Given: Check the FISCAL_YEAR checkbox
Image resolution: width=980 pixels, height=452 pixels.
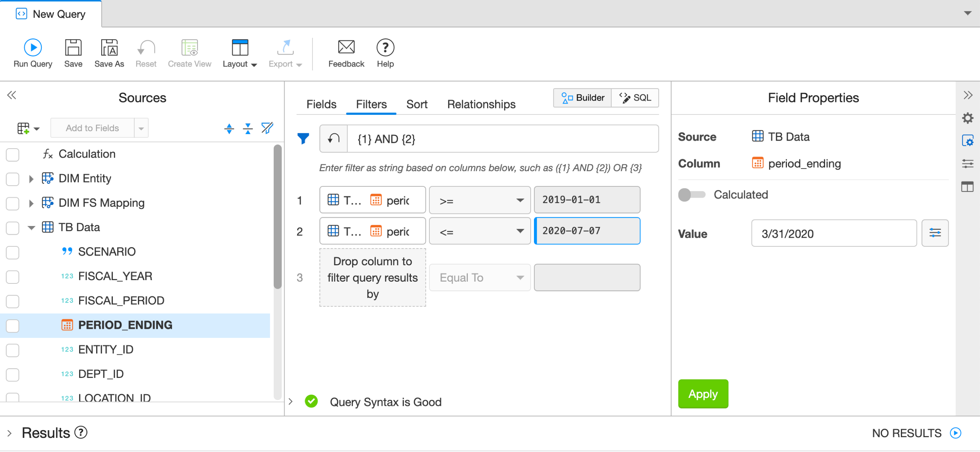Looking at the screenshot, I should tap(13, 277).
